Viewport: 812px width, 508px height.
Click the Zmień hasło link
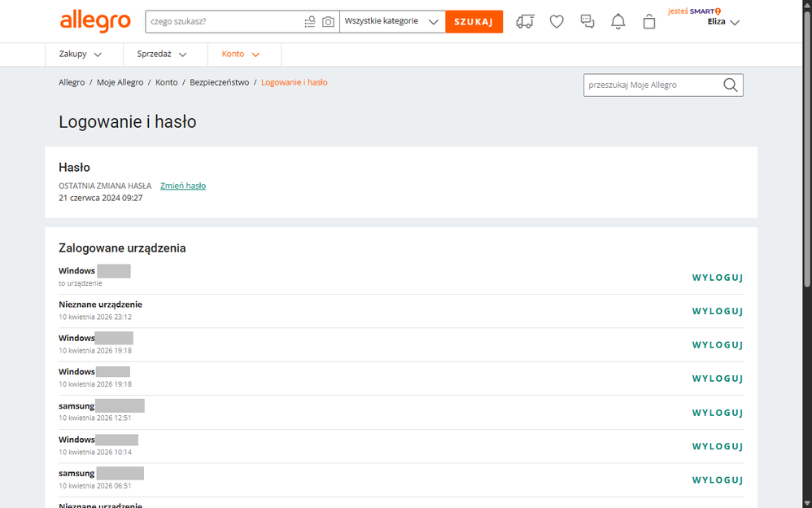pos(183,186)
